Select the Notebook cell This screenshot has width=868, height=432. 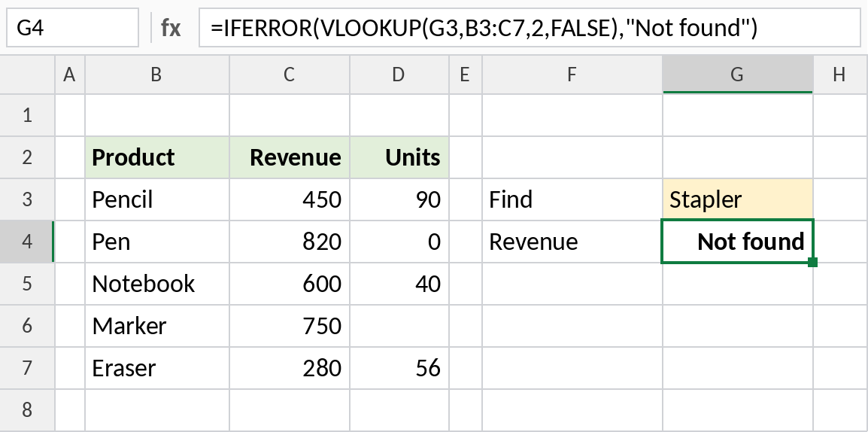tap(157, 284)
